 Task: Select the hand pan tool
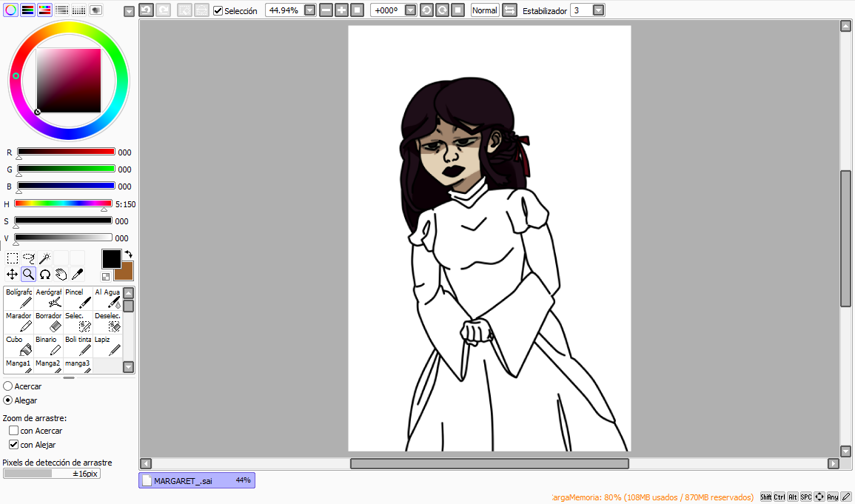(61, 274)
